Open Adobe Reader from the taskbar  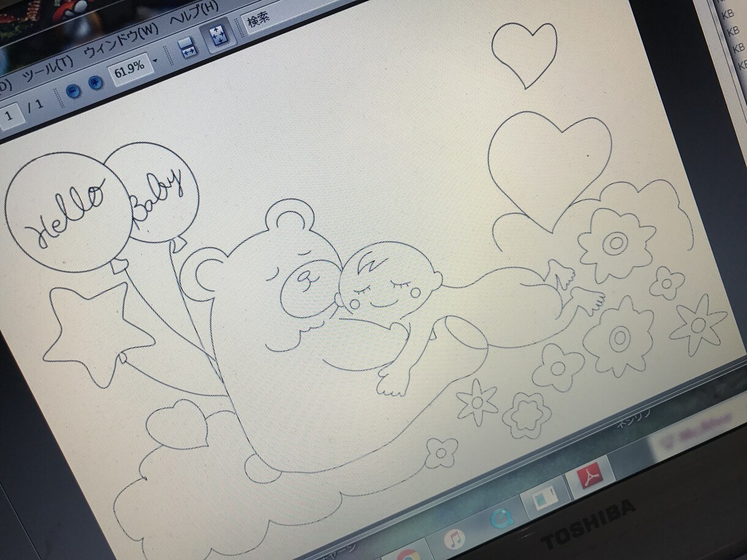(x=591, y=476)
